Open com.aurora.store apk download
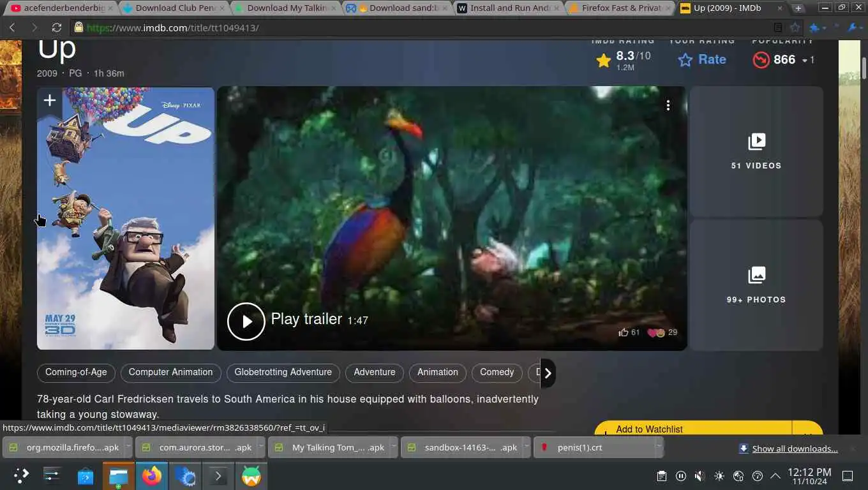The height and width of the screenshot is (490, 868). (x=197, y=448)
